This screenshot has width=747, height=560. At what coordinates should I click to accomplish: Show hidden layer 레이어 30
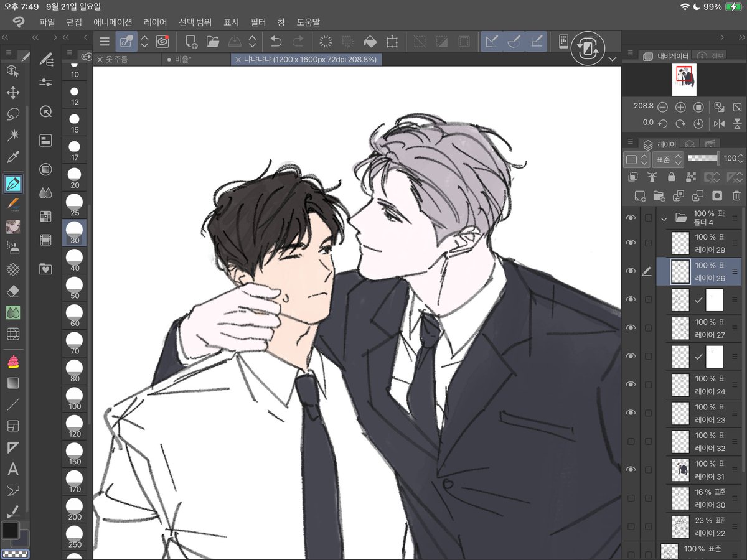click(631, 498)
